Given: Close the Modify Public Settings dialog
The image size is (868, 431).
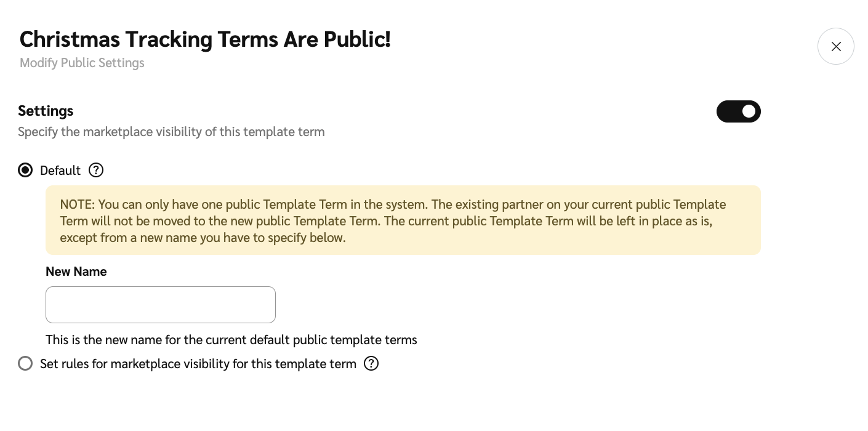Looking at the screenshot, I should tap(835, 46).
